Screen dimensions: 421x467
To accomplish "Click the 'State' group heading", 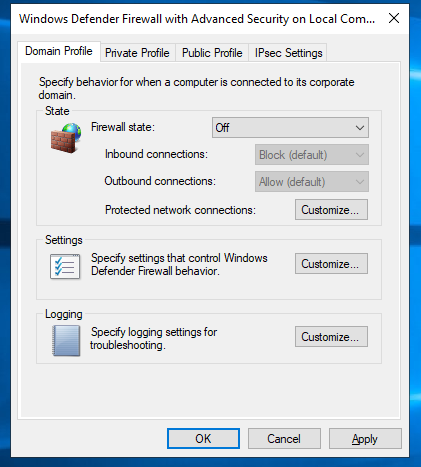I will click(x=57, y=111).
